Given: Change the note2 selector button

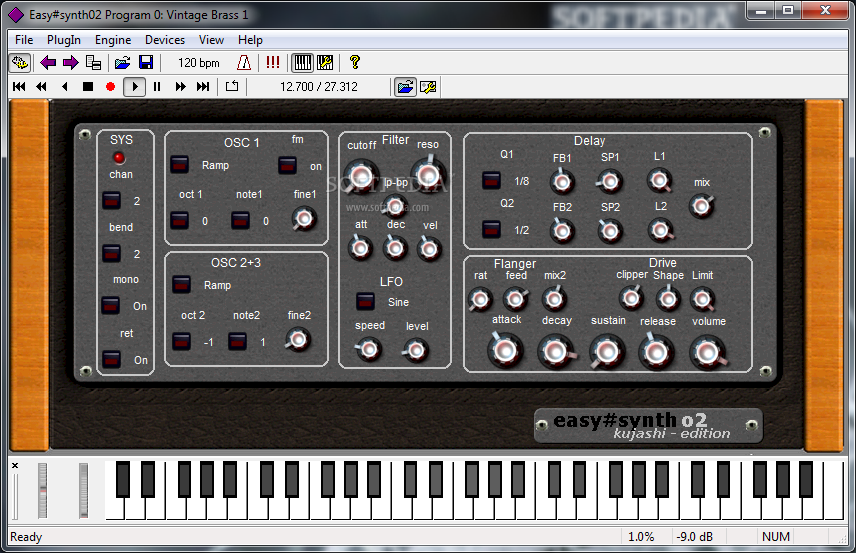Looking at the screenshot, I should point(237,342).
